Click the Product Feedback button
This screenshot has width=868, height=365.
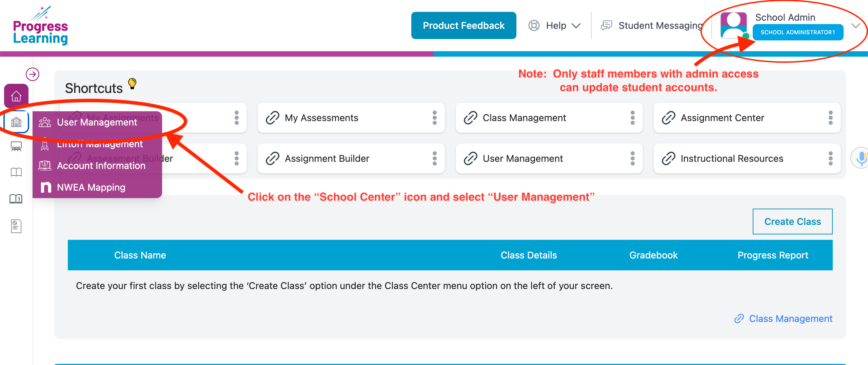pos(463,25)
